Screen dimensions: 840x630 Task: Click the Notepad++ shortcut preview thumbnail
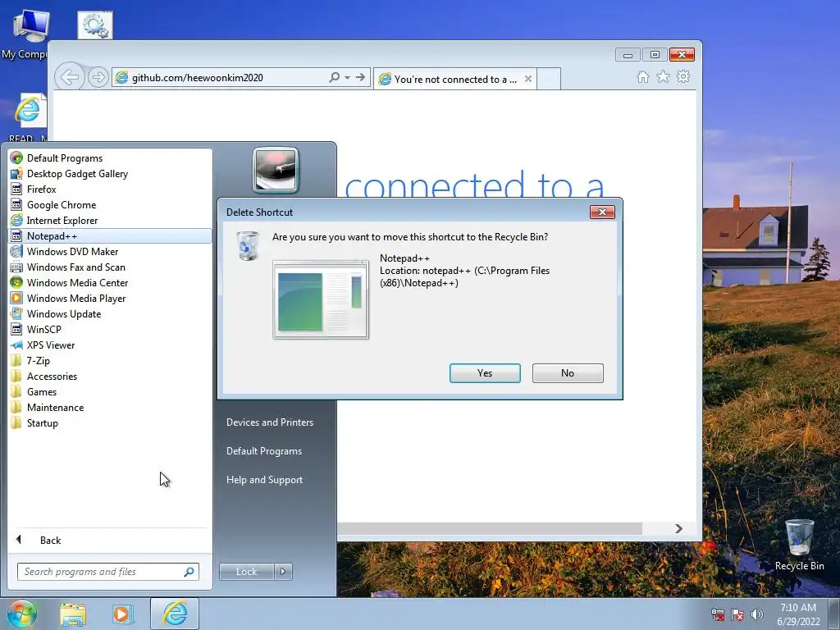(321, 299)
